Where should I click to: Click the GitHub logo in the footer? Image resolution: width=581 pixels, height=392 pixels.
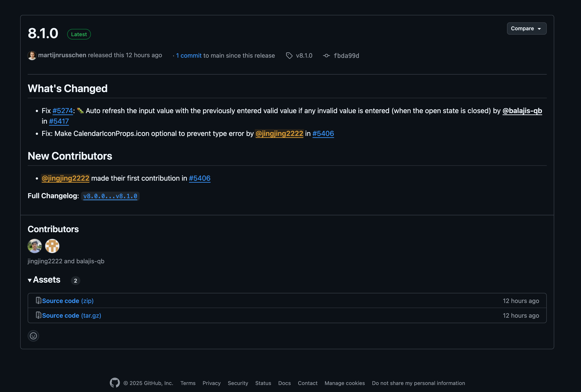pyautogui.click(x=115, y=383)
